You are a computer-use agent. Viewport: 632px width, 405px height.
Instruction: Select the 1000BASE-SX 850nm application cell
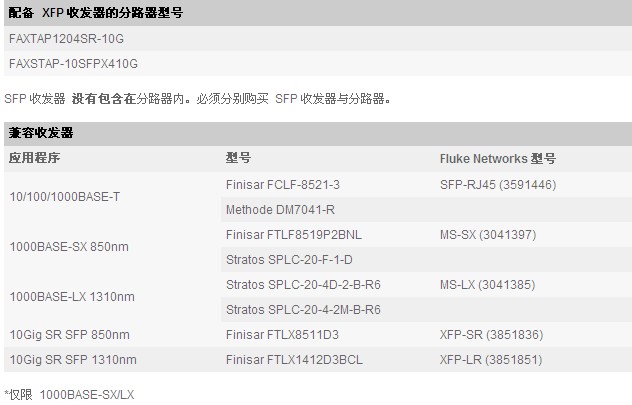(69, 247)
